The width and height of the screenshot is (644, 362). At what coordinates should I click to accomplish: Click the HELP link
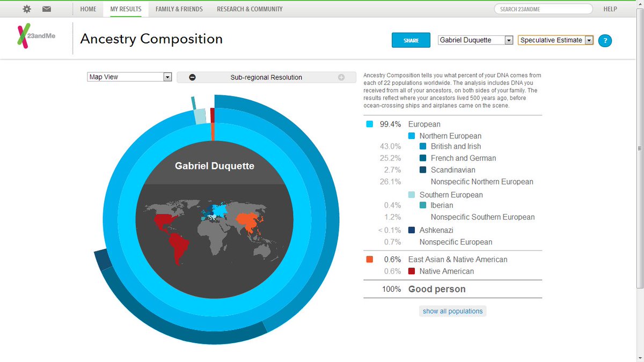click(x=610, y=9)
